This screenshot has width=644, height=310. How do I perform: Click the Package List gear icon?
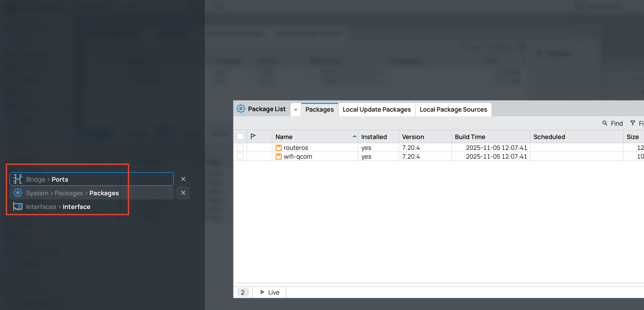tap(240, 109)
